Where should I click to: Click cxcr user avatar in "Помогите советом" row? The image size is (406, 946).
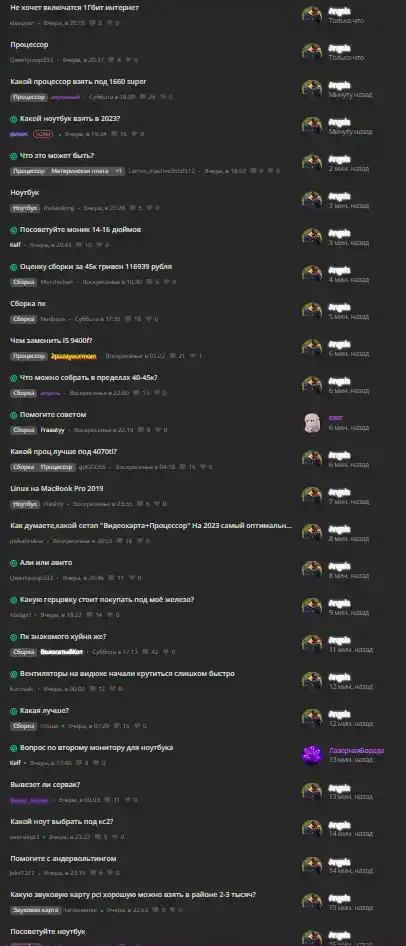[312, 422]
